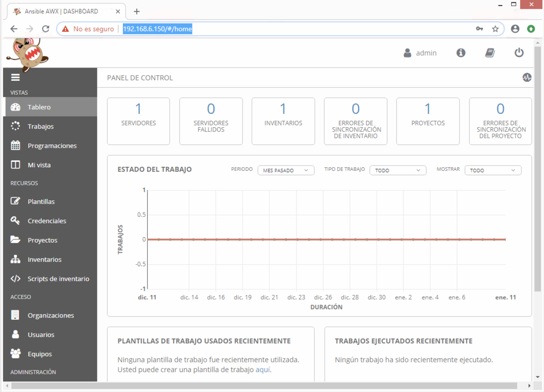The image size is (544, 392).
Task: Click the 'PANEL DE CONTROL' heading
Action: coord(140,78)
